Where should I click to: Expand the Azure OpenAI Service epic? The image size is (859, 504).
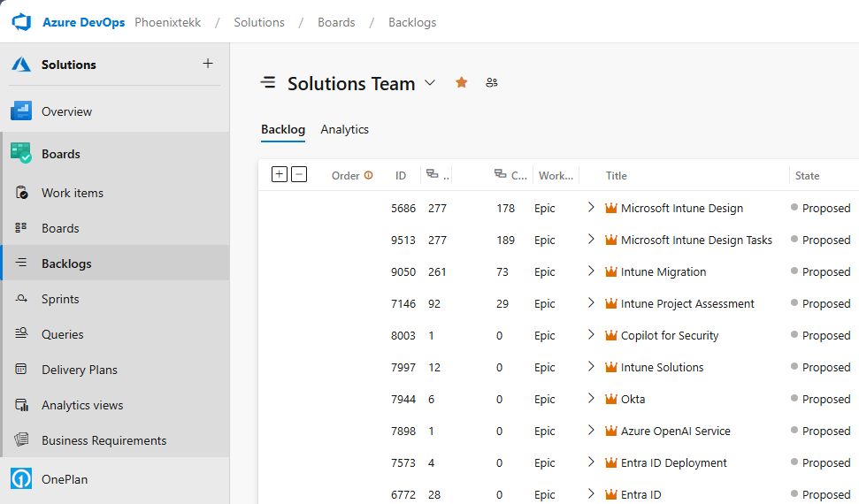coord(591,430)
